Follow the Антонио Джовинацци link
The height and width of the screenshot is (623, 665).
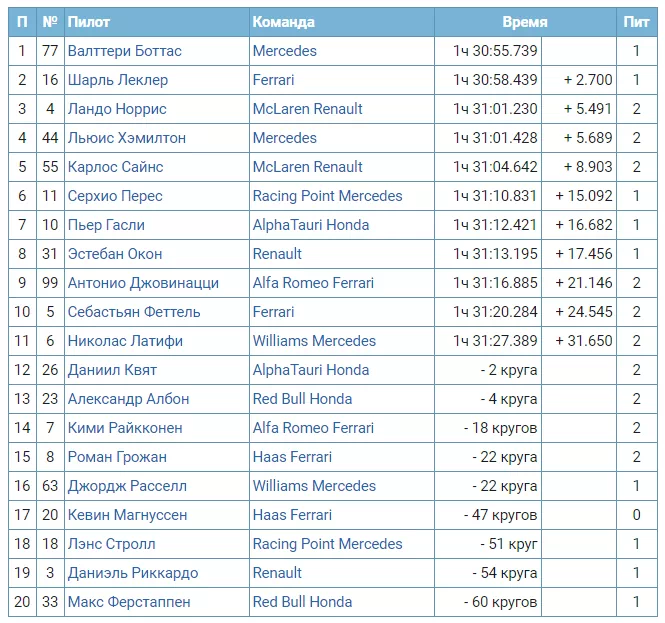[x=143, y=283]
